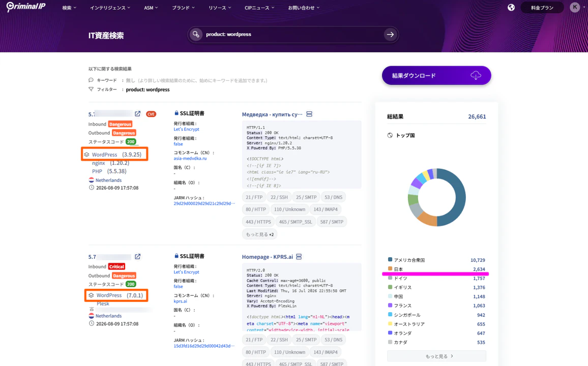This screenshot has width=588, height=366.
Task: Click フランス row with 1,063
Action: 436,306
